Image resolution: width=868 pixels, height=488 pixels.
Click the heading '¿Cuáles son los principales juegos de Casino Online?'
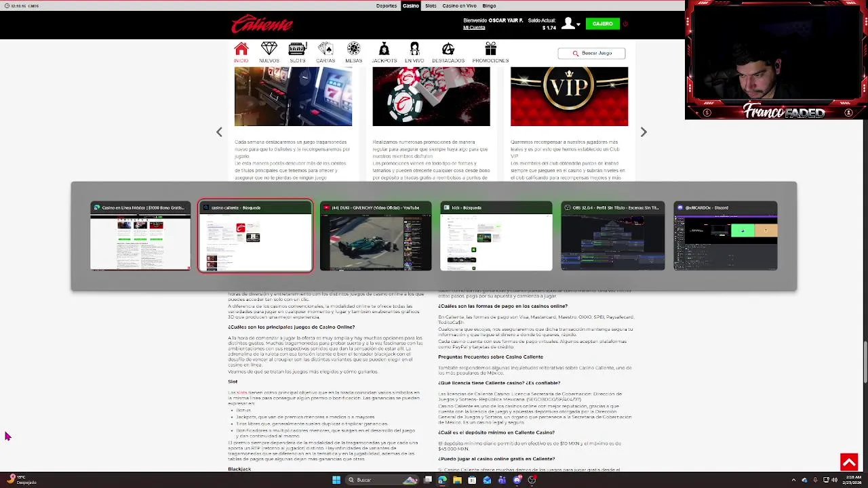[x=292, y=327]
